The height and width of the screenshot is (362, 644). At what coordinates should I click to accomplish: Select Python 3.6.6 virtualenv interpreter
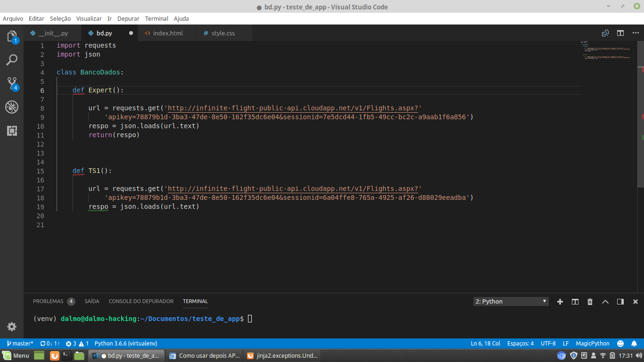pos(126,344)
